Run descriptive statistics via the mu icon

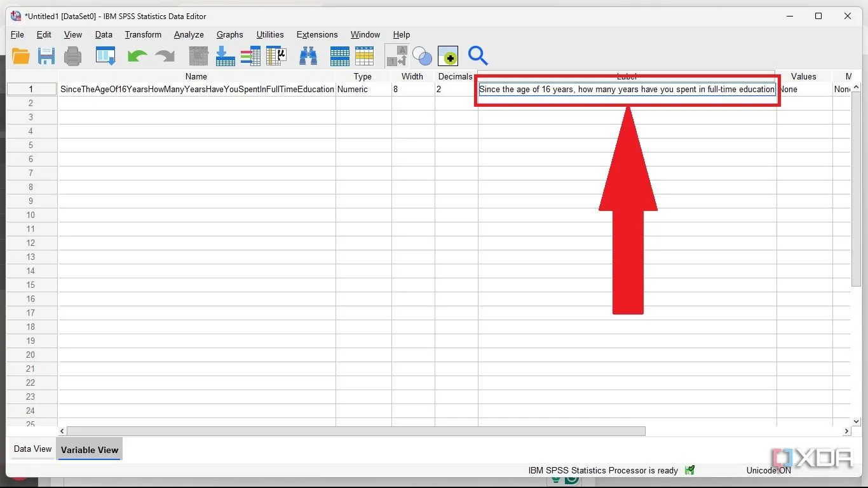point(276,56)
